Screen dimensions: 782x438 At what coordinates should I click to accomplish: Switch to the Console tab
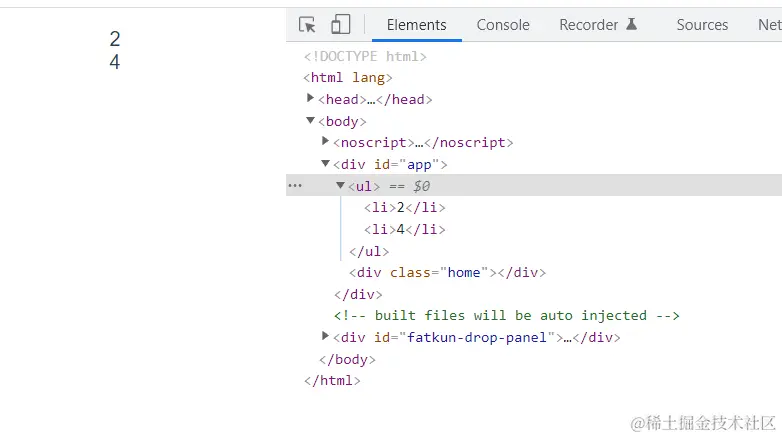click(x=503, y=24)
